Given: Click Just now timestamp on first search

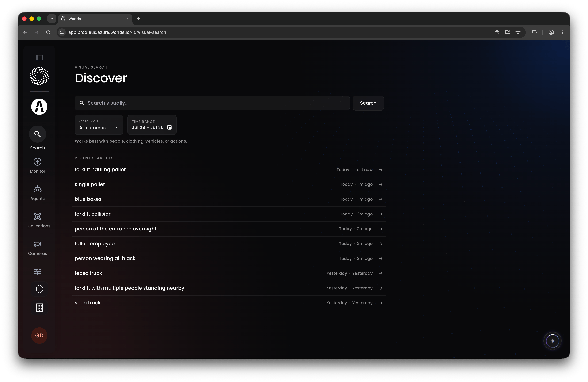Looking at the screenshot, I should pyautogui.click(x=363, y=169).
